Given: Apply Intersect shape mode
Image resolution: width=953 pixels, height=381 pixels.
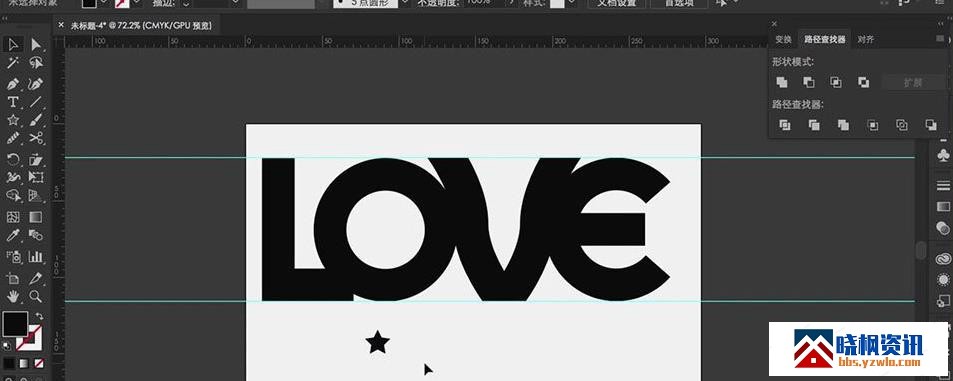Looking at the screenshot, I should pos(836,82).
